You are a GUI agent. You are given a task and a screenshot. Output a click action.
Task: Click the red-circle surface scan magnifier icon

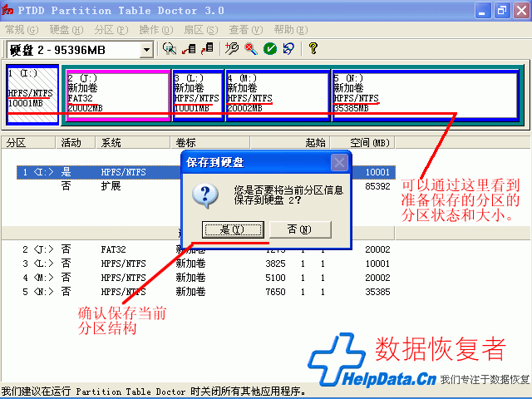(x=251, y=49)
